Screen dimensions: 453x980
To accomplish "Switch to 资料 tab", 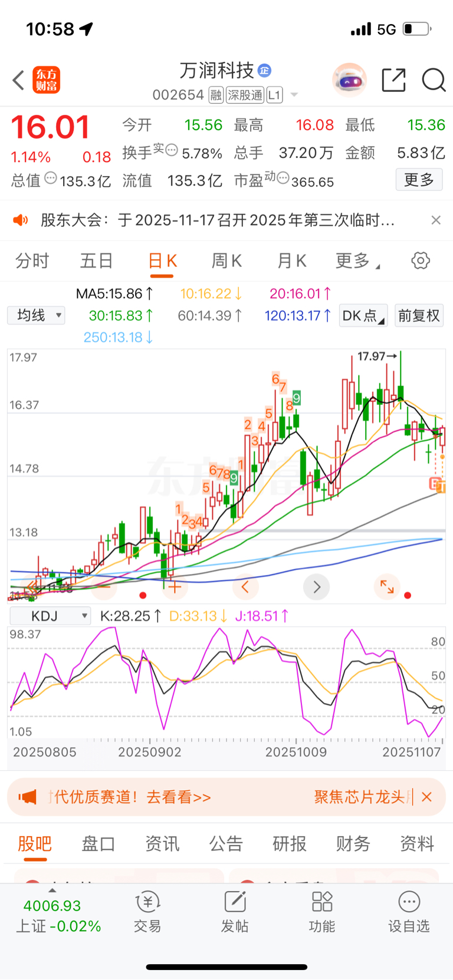I will click(417, 844).
